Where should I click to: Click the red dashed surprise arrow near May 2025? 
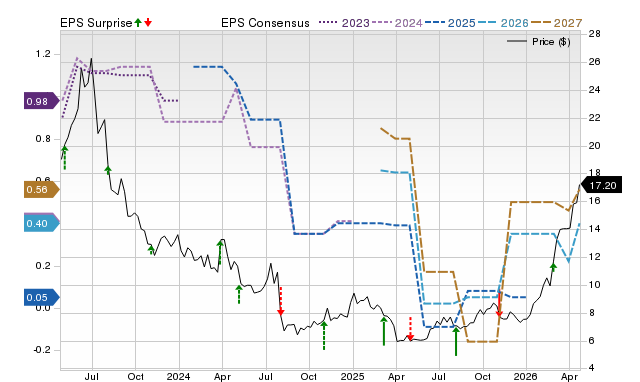pyautogui.click(x=410, y=329)
